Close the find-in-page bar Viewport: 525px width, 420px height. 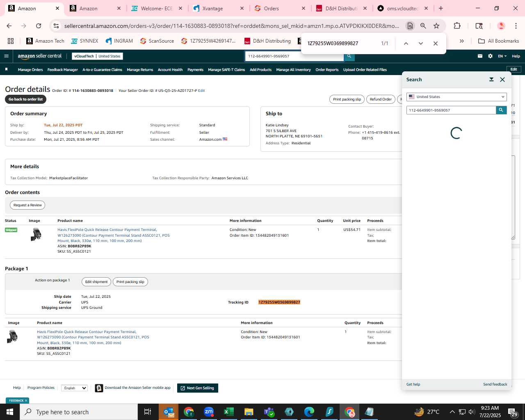tap(436, 43)
